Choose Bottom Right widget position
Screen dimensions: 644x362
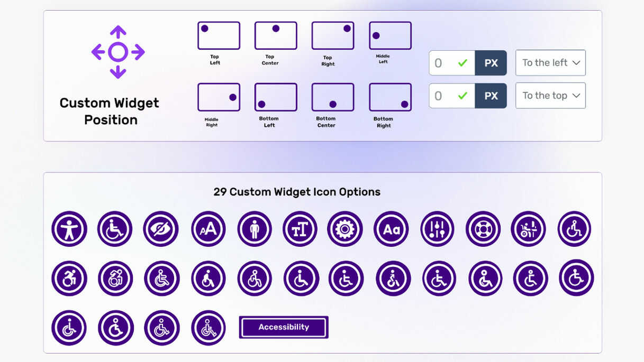coord(390,97)
